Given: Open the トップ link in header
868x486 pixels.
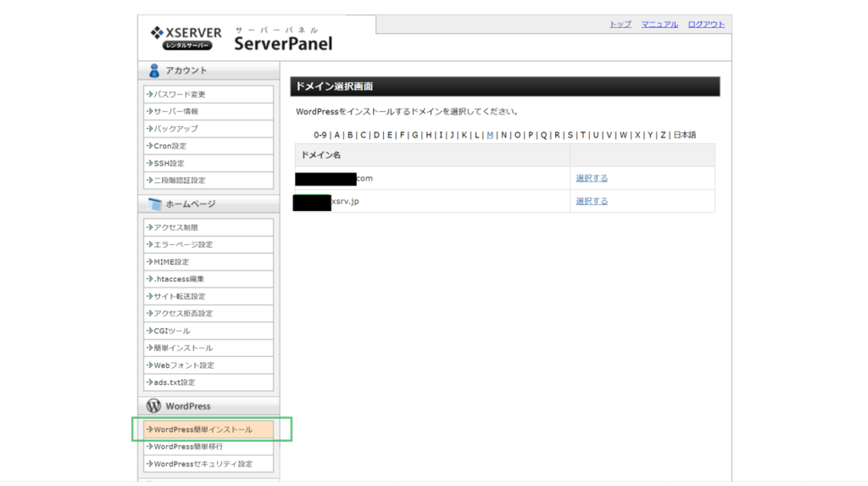Looking at the screenshot, I should 620,25.
